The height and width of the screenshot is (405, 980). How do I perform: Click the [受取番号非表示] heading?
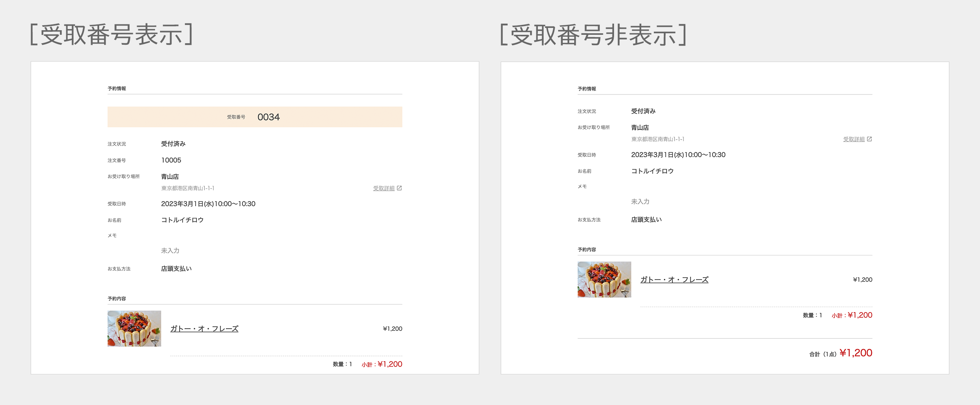click(593, 35)
